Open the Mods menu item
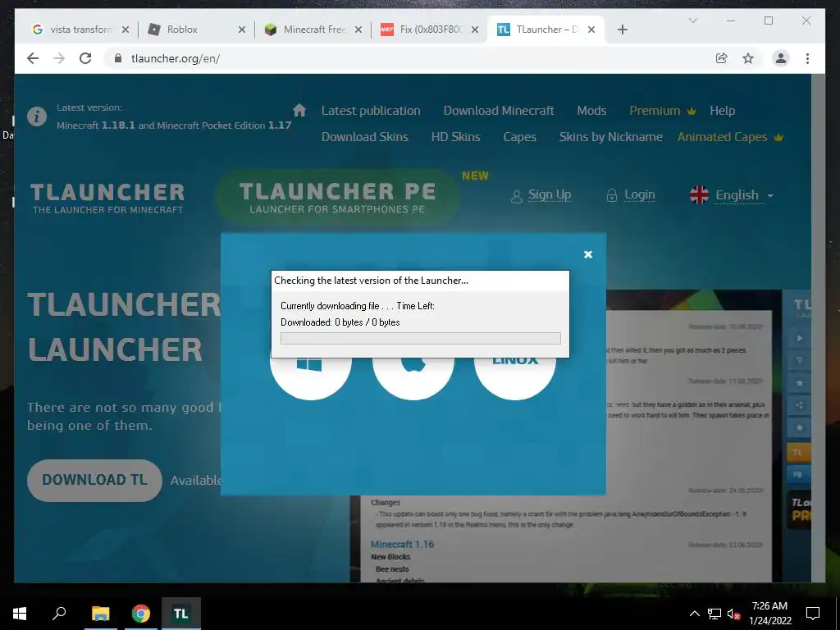Viewport: 840px width, 630px height. (591, 111)
